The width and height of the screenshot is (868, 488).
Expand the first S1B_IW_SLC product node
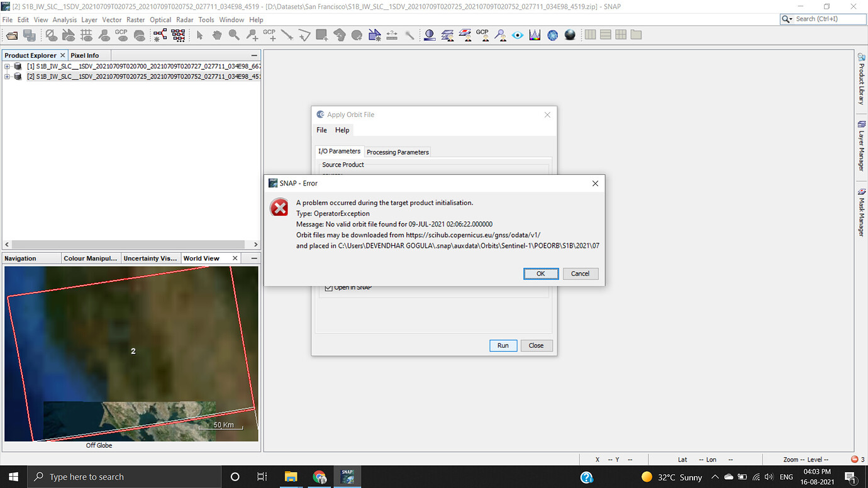point(6,65)
